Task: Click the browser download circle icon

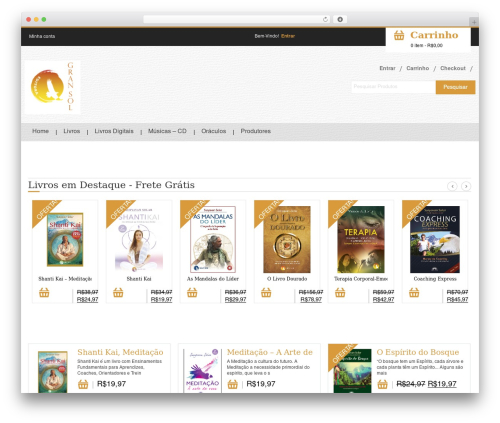Action: 340,19
